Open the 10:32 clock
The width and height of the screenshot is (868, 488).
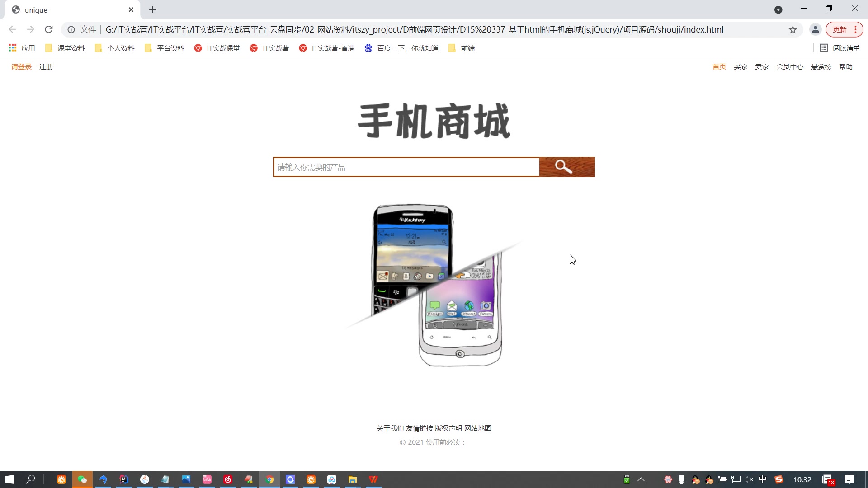click(x=802, y=479)
